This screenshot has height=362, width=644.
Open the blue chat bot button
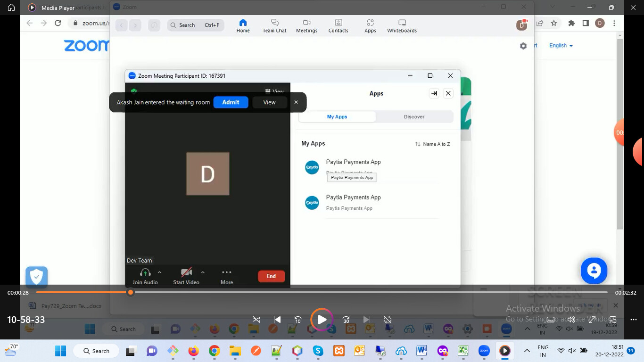pyautogui.click(x=594, y=271)
